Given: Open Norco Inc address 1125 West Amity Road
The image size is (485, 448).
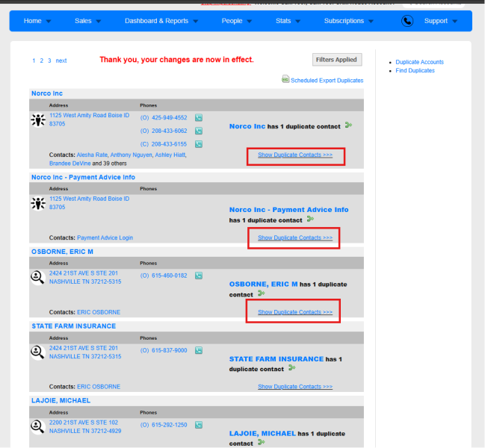Looking at the screenshot, I should point(89,119).
